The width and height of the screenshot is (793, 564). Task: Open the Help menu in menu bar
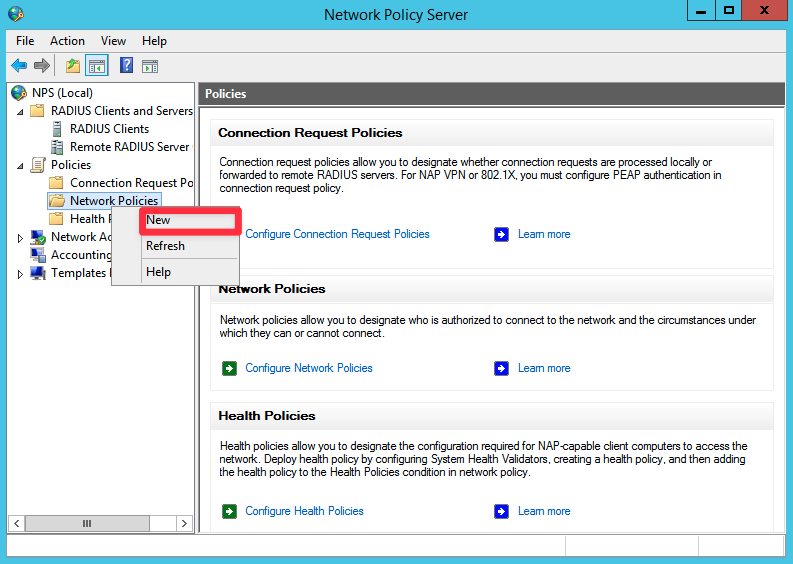tap(154, 41)
